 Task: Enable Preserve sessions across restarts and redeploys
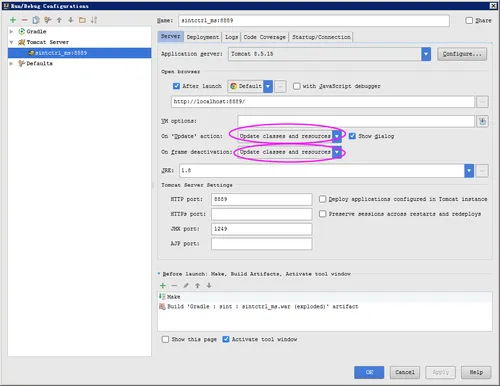pyautogui.click(x=322, y=214)
